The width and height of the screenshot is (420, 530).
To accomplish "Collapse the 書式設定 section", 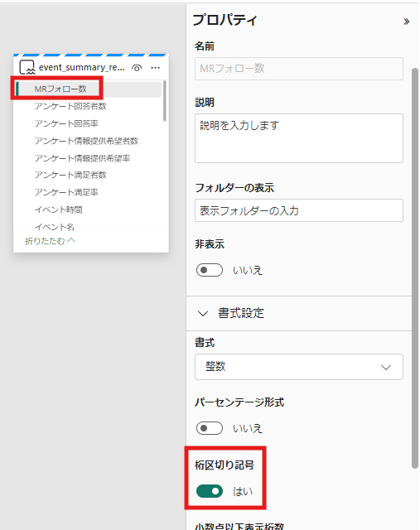I will (x=203, y=313).
